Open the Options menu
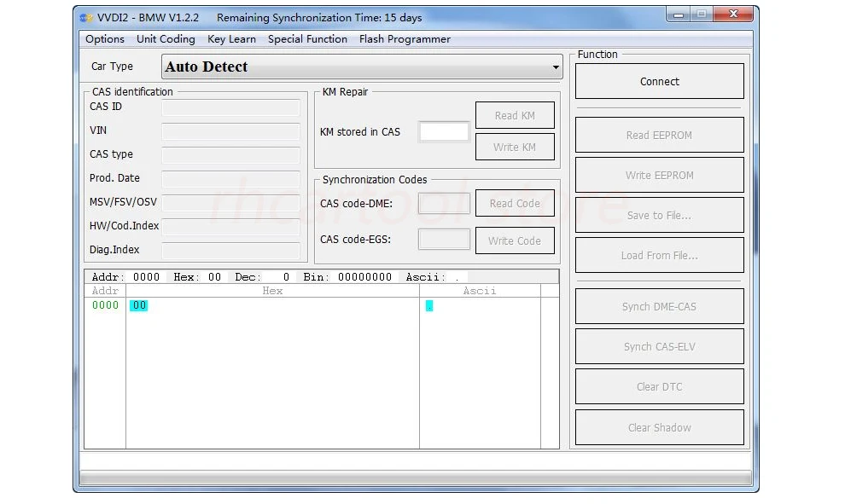 104,39
